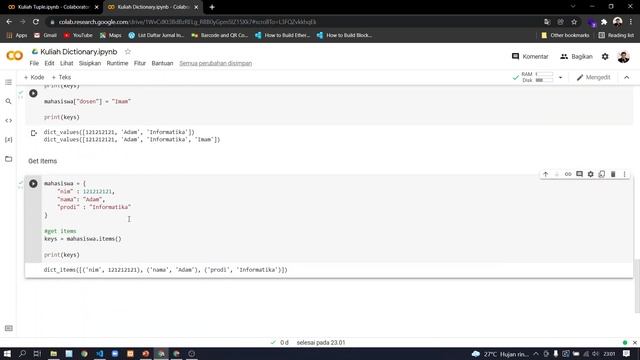Click the Get Items section heading
The image size is (640, 360).
coord(42,161)
